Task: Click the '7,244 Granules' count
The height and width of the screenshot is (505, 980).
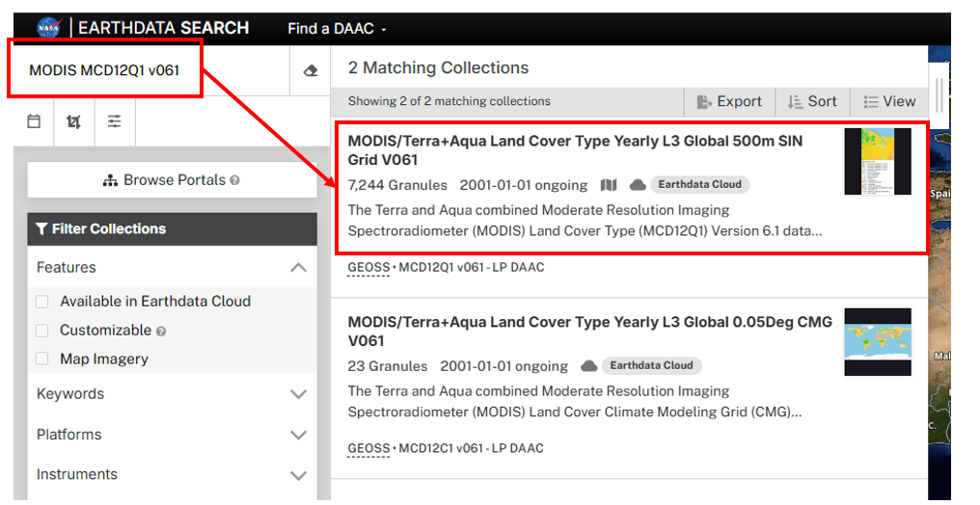Action: point(397,185)
